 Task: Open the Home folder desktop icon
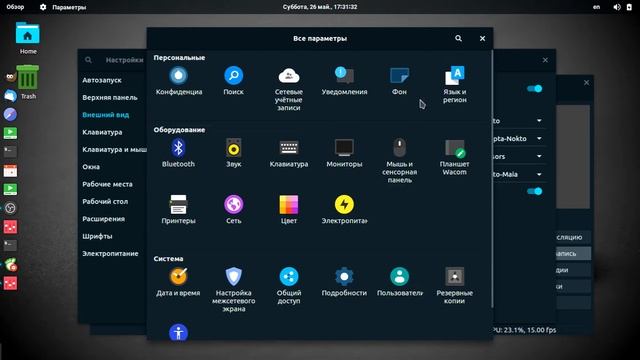pos(28,38)
